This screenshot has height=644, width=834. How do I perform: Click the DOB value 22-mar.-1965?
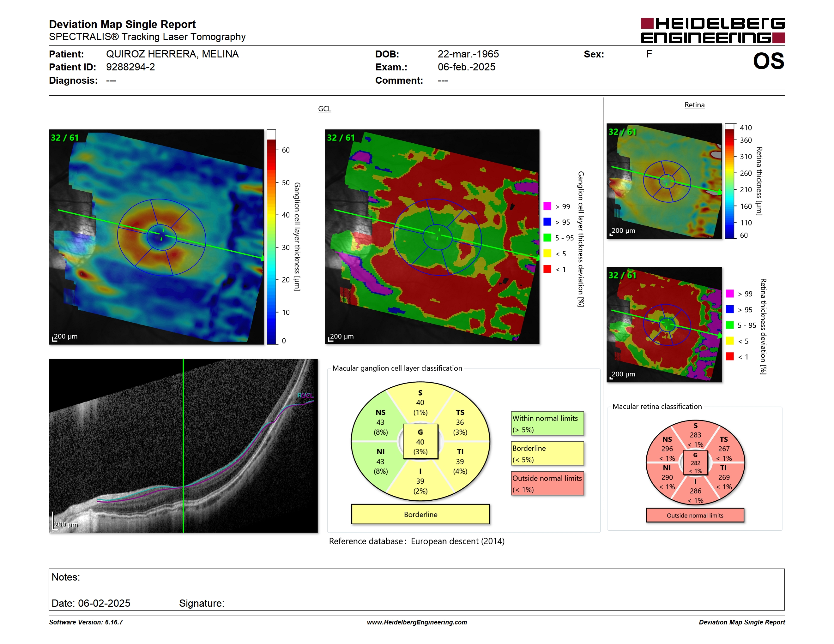468,54
